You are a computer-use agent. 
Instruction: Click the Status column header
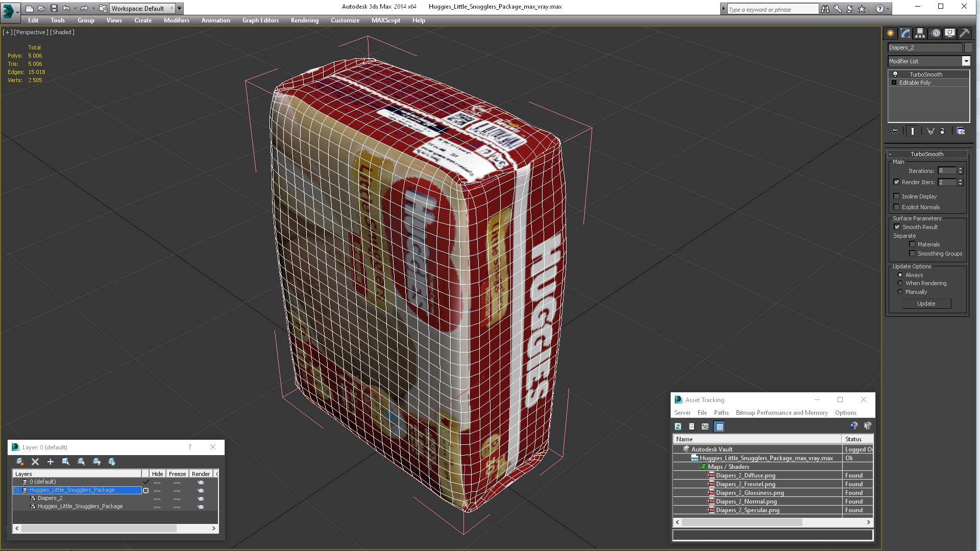[857, 439]
